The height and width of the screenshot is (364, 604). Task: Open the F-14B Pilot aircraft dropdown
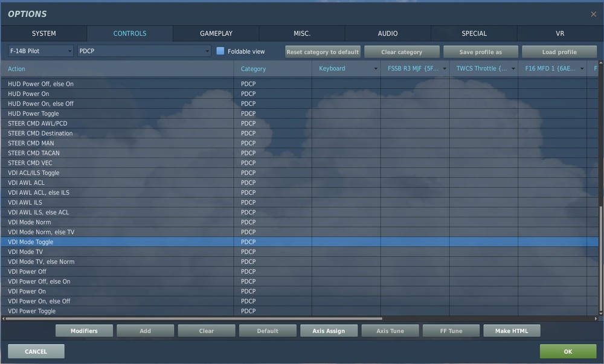pos(40,51)
